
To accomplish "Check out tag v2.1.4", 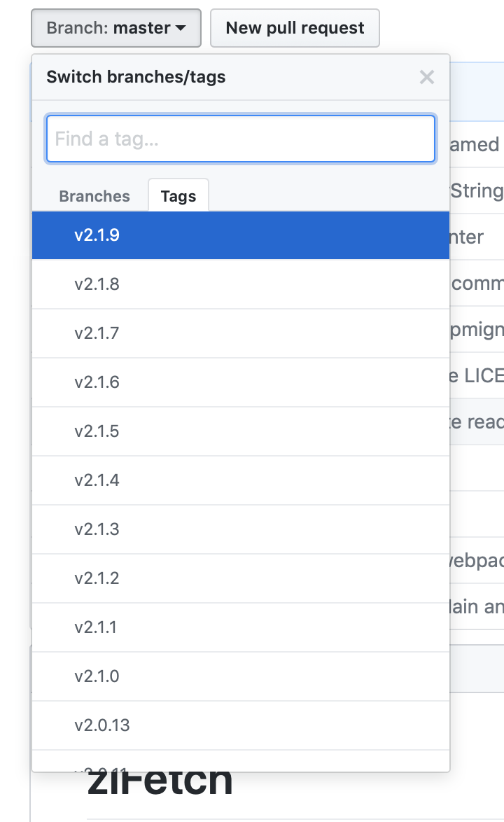I will [x=241, y=480].
